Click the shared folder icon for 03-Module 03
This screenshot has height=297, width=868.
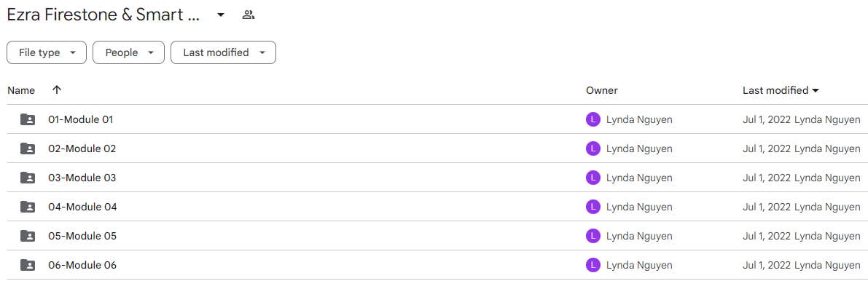(28, 178)
